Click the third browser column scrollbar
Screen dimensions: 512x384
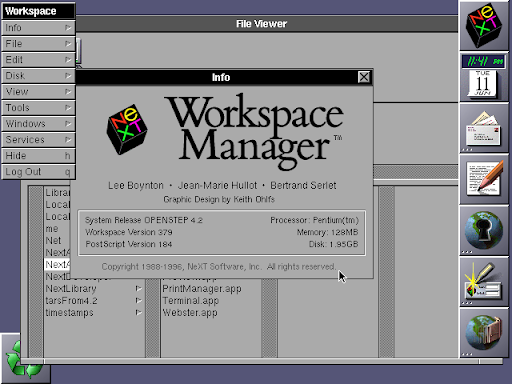coord(269,318)
